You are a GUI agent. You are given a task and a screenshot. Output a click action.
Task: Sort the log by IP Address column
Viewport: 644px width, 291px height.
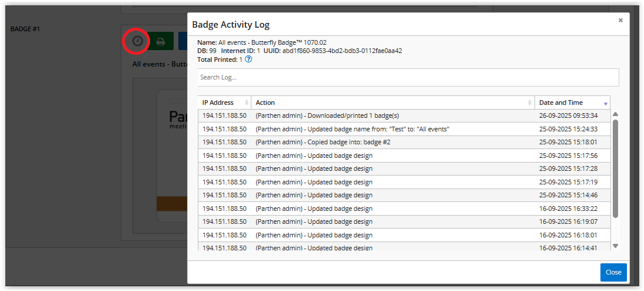coord(224,102)
